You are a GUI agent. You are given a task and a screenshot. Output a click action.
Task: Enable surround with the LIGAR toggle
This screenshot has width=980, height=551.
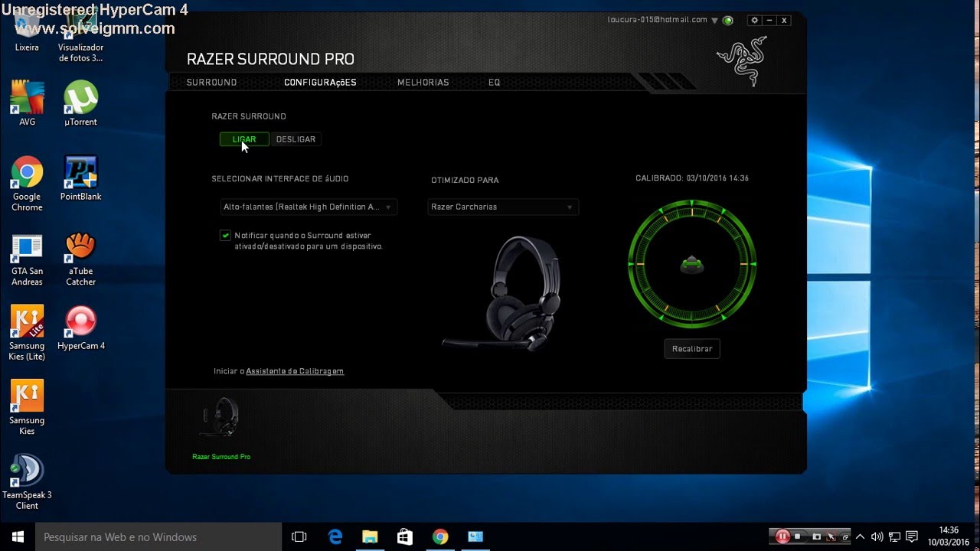243,139
